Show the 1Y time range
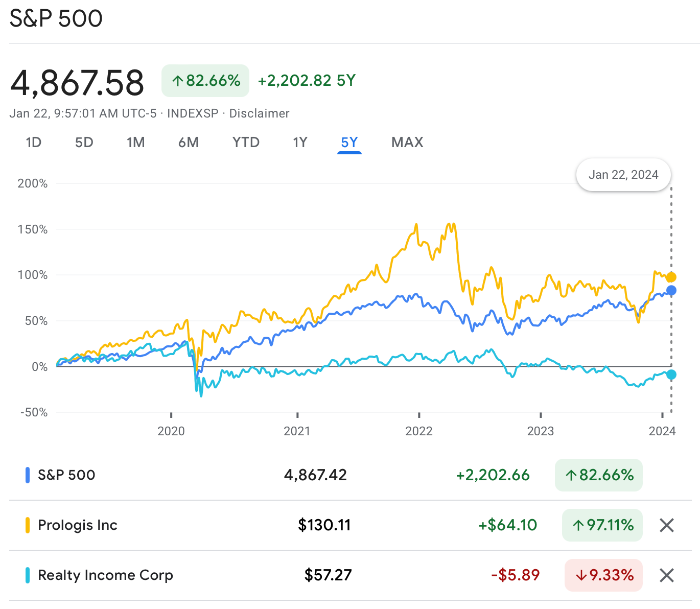The image size is (700, 609). (x=300, y=143)
